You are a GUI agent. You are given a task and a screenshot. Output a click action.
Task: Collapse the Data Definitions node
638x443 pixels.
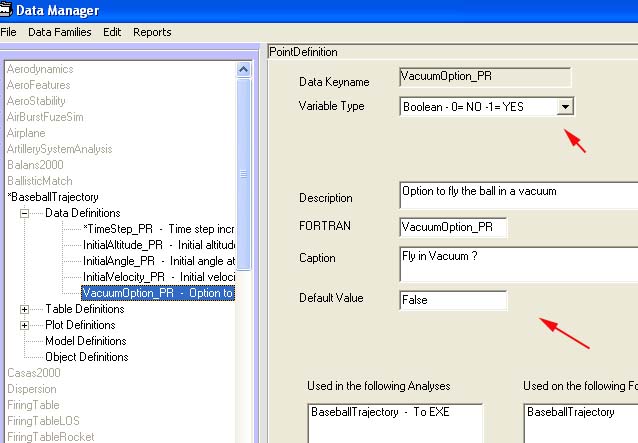(24, 213)
